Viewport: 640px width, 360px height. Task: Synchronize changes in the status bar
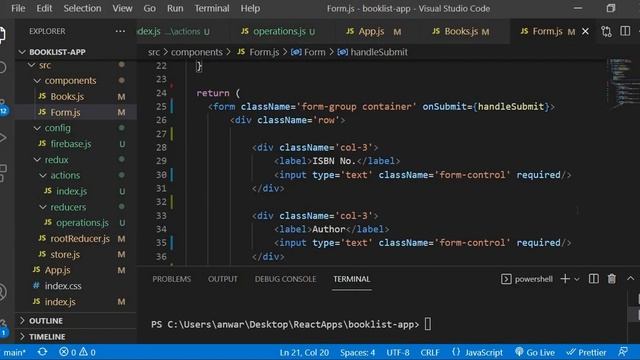click(42, 352)
